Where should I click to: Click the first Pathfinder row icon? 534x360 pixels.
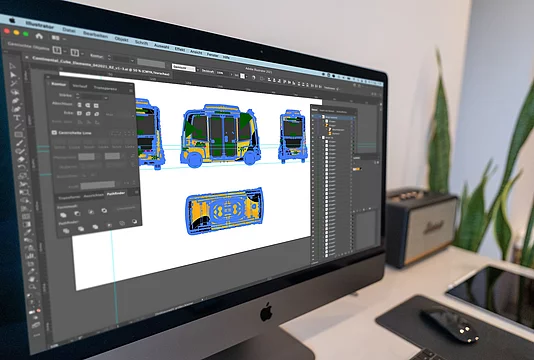click(66, 231)
